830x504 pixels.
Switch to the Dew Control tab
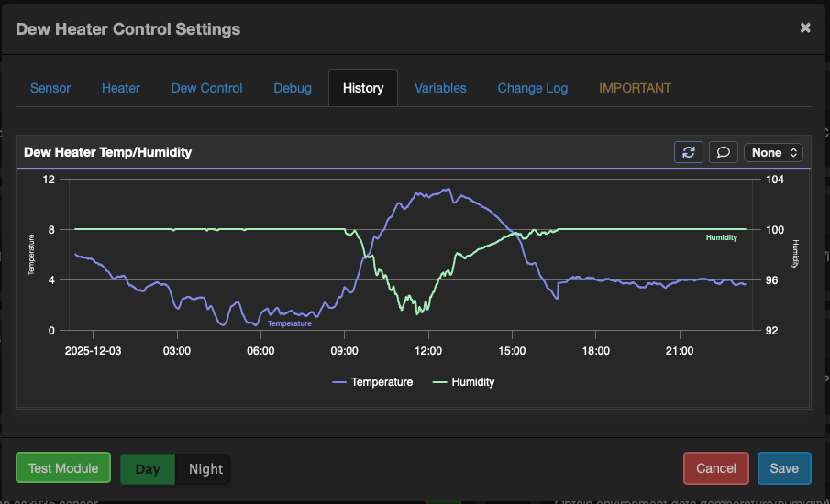click(x=206, y=88)
